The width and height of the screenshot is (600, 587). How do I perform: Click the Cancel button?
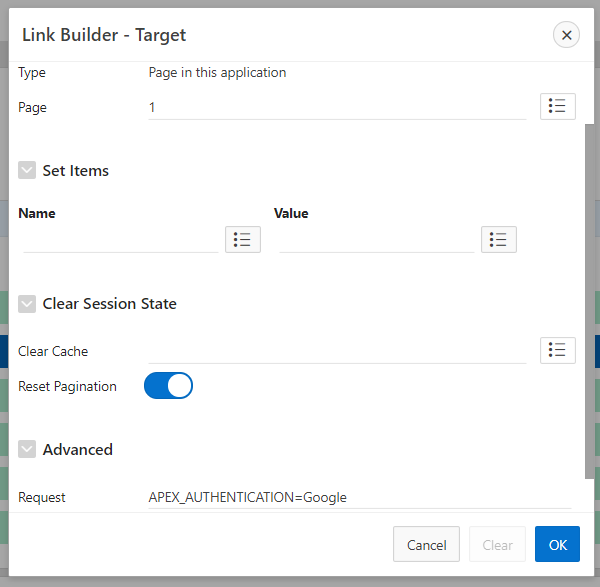point(426,544)
